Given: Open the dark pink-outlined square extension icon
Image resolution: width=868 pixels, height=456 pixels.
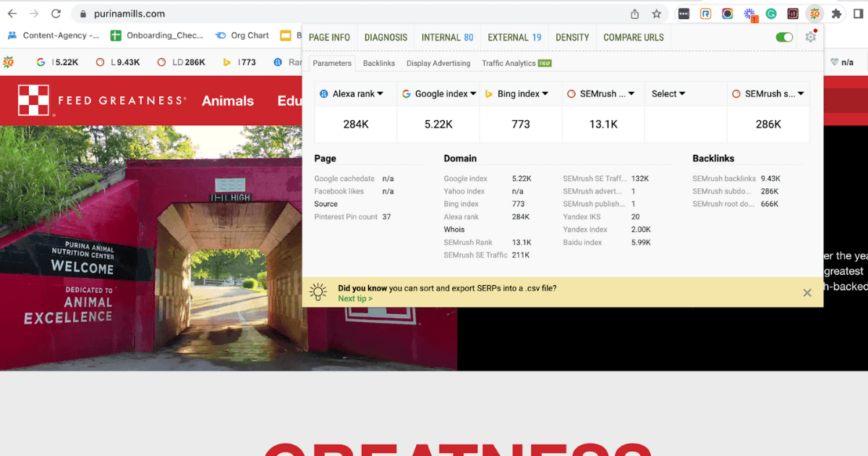Looking at the screenshot, I should pyautogui.click(x=793, y=14).
